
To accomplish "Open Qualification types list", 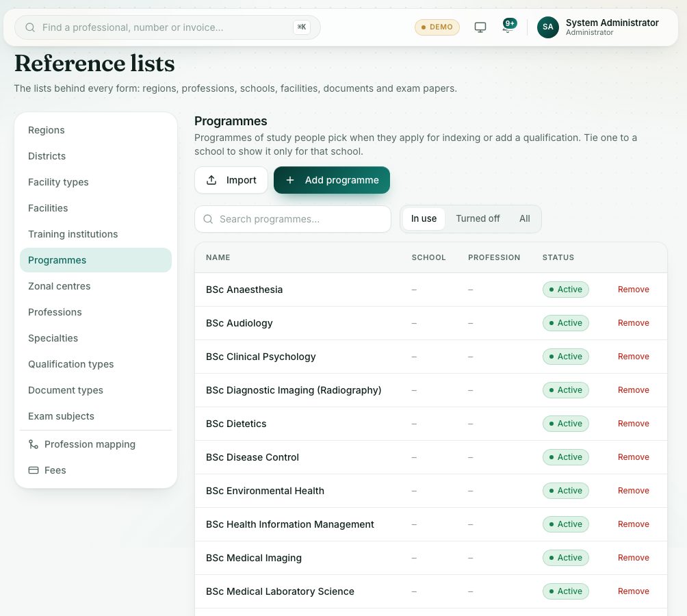I will point(96,364).
